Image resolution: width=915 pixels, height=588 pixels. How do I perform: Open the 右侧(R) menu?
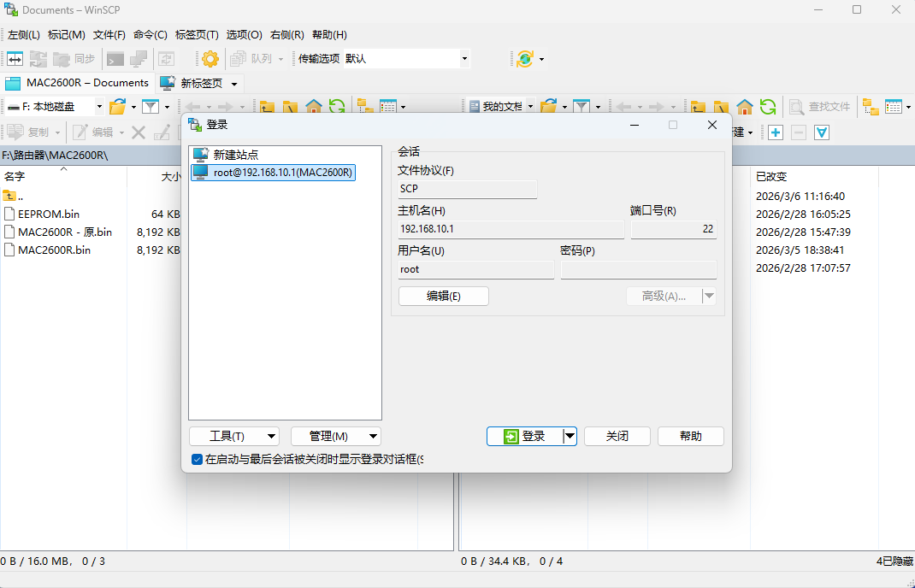click(287, 34)
